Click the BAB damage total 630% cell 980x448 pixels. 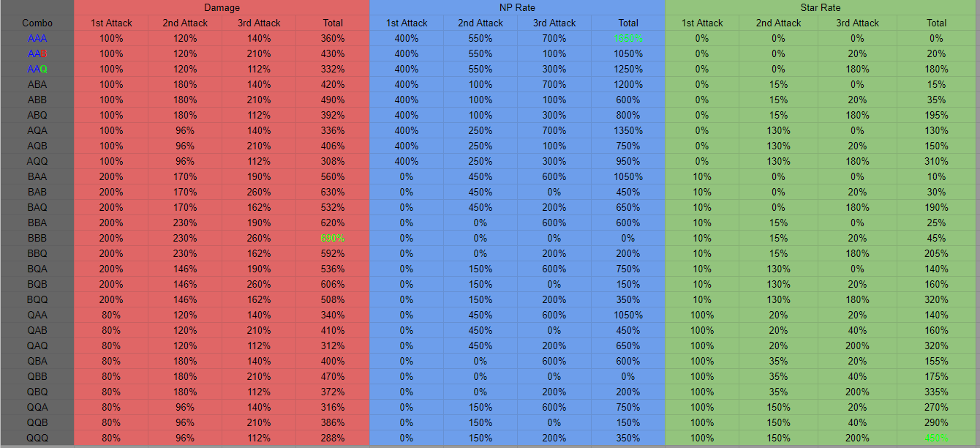point(333,192)
